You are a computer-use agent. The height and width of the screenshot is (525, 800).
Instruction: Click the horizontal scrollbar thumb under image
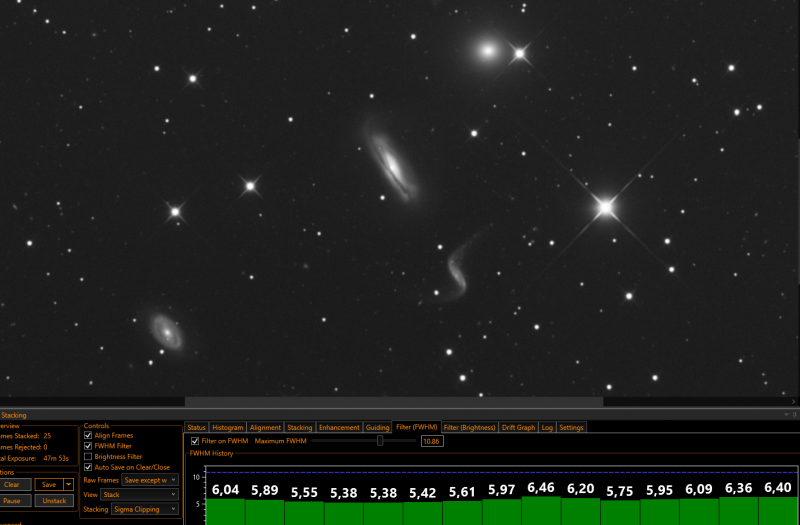coord(394,402)
